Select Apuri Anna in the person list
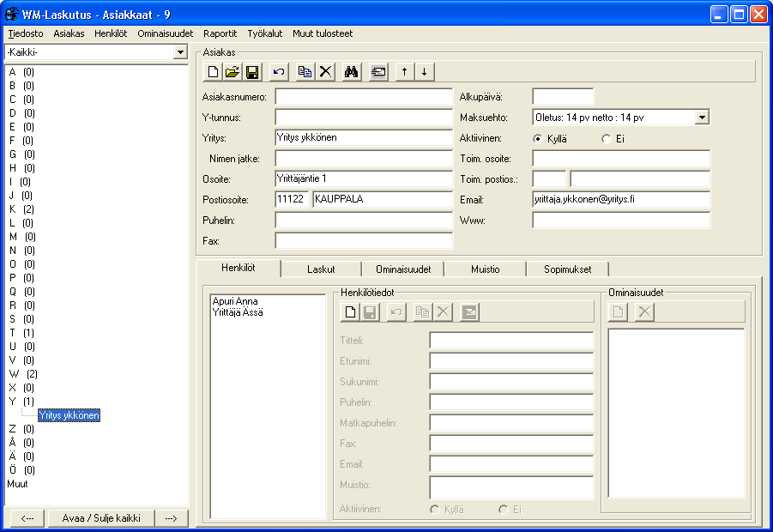Image resolution: width=773 pixels, height=532 pixels. click(x=235, y=301)
